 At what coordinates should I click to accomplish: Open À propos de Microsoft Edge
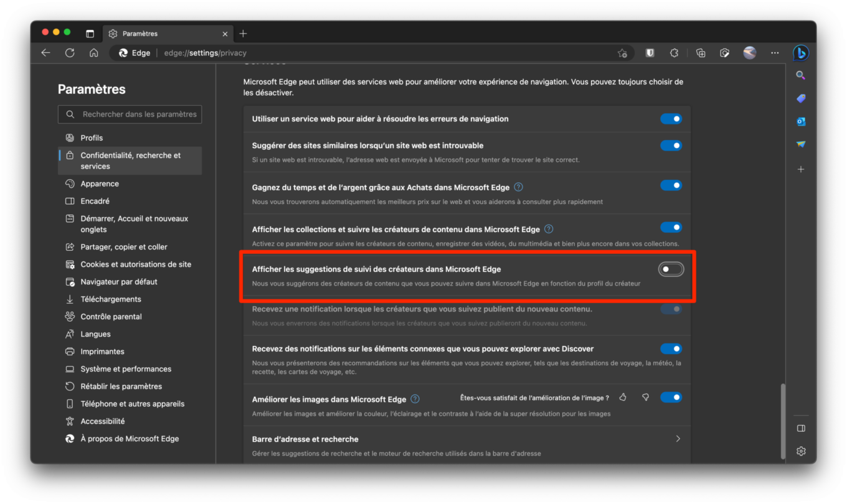pos(130,439)
